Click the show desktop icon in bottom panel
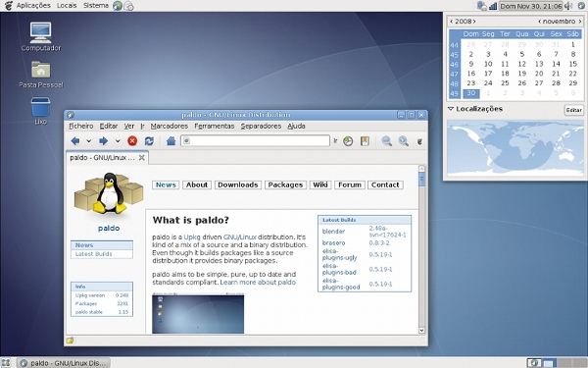Viewport: 588px width, 368px height. point(6,363)
